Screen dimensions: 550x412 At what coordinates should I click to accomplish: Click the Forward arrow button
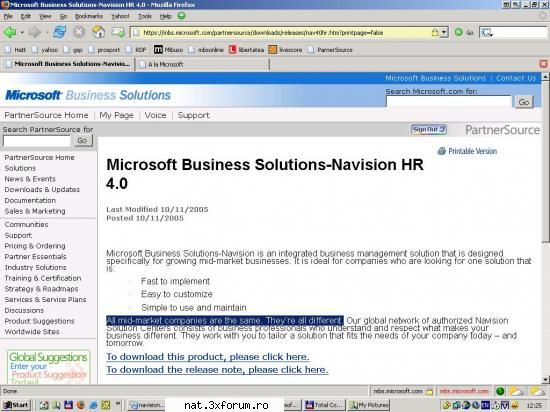point(34,33)
